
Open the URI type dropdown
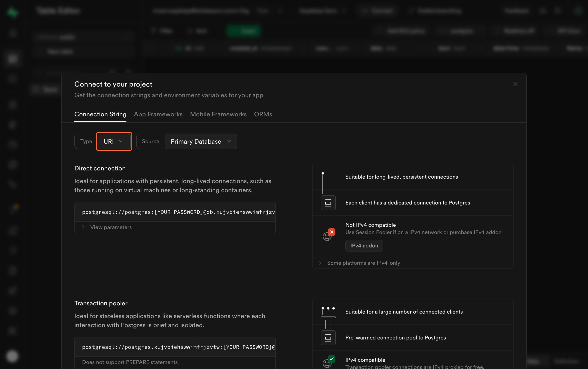pyautogui.click(x=114, y=141)
